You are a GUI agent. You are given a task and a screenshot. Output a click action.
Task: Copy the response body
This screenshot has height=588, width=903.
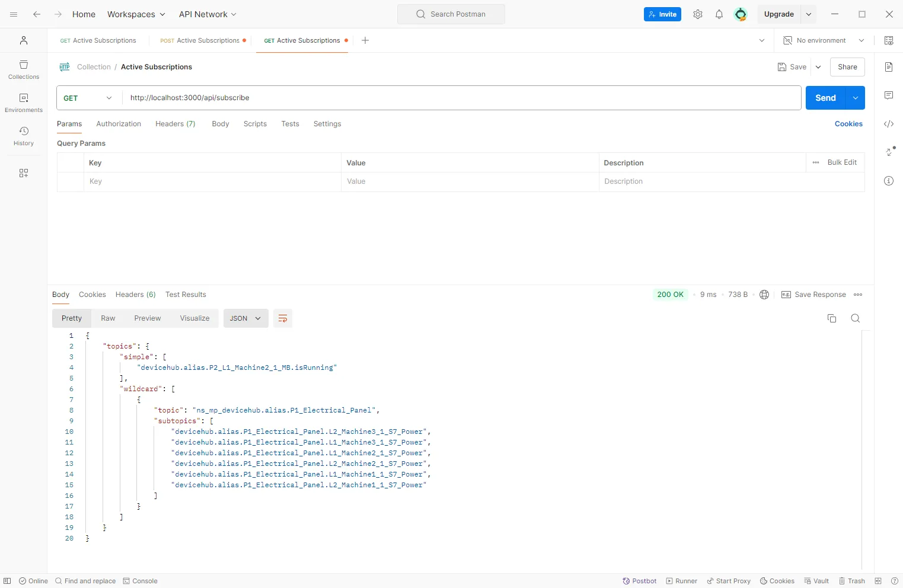pyautogui.click(x=832, y=318)
